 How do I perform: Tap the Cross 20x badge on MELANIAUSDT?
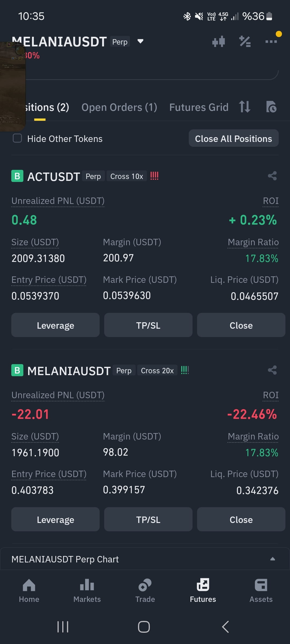(157, 371)
